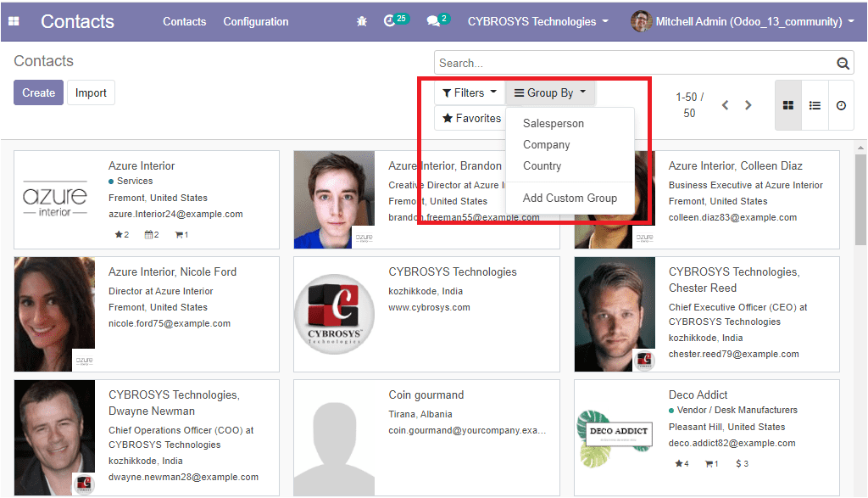Open the Configuration menu
Image resolution: width=868 pixels, height=498 pixels.
256,21
